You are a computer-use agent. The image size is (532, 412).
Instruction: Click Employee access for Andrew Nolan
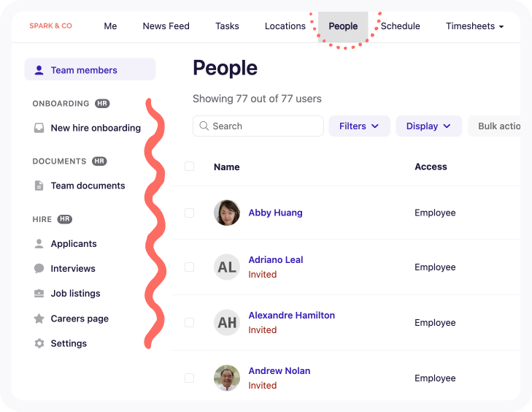435,378
